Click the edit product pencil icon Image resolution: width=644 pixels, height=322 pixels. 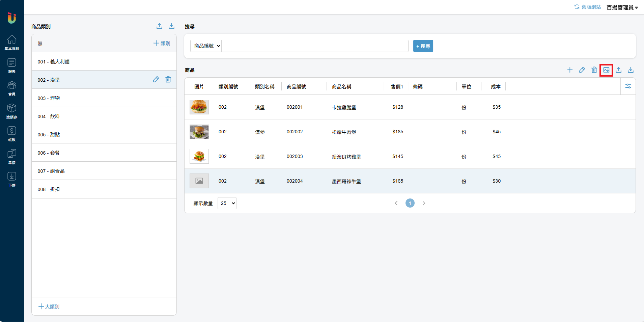click(x=582, y=70)
